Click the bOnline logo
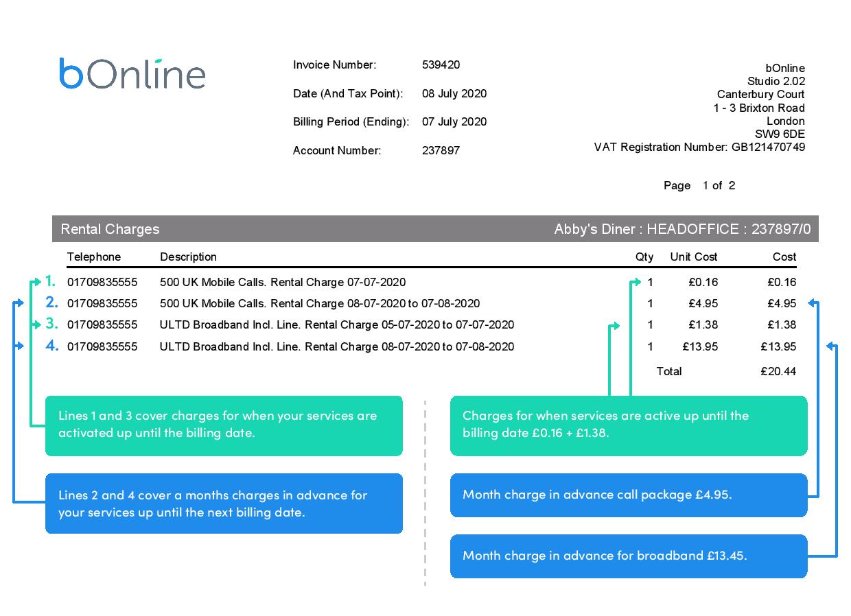This screenshot has width=851, height=616. coord(132,73)
